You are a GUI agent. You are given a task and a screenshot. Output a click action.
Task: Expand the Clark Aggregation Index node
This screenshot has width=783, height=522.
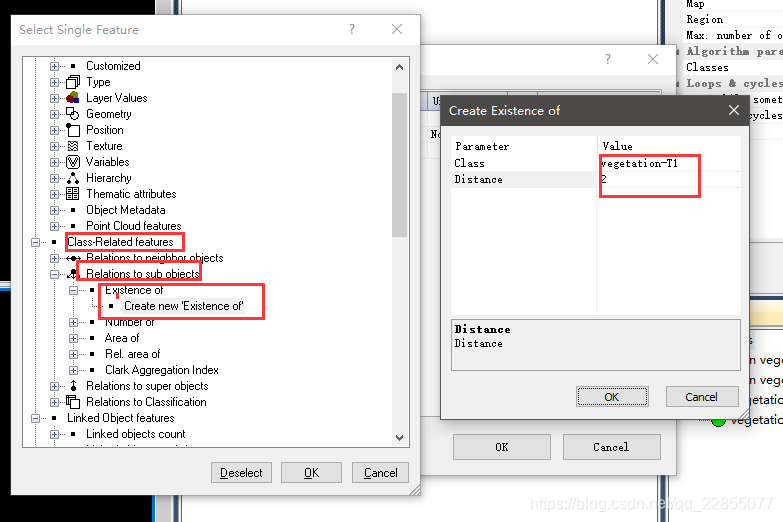pos(73,370)
